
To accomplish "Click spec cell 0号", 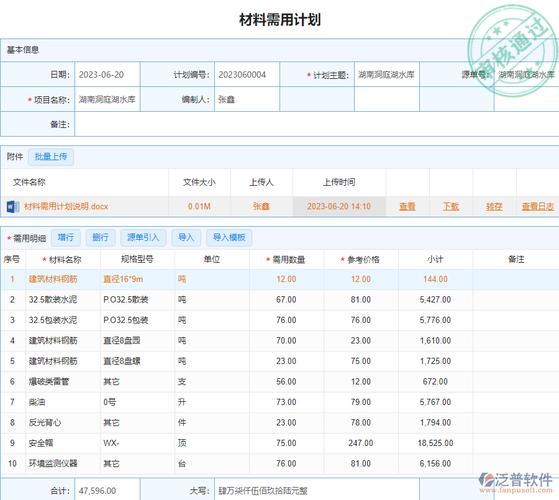I will (x=110, y=402).
